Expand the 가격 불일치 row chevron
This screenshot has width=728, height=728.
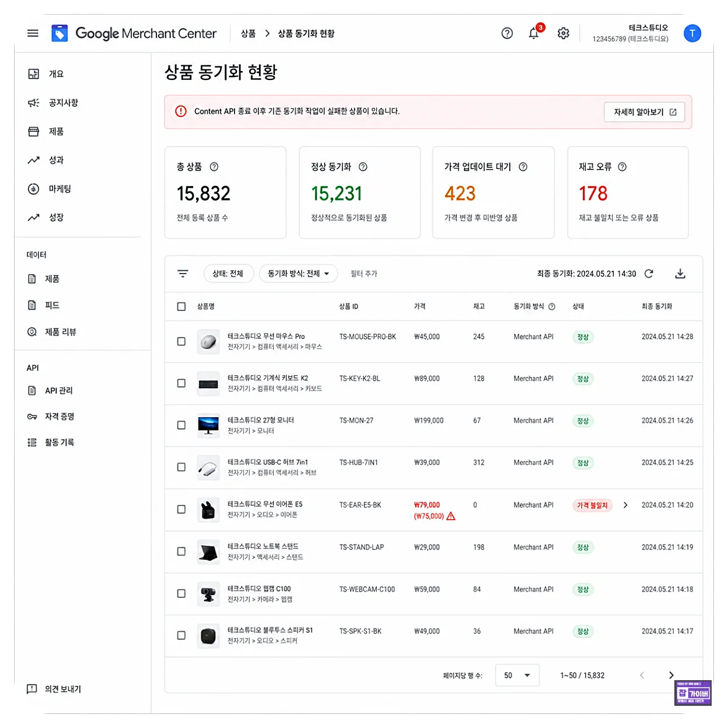click(x=625, y=505)
